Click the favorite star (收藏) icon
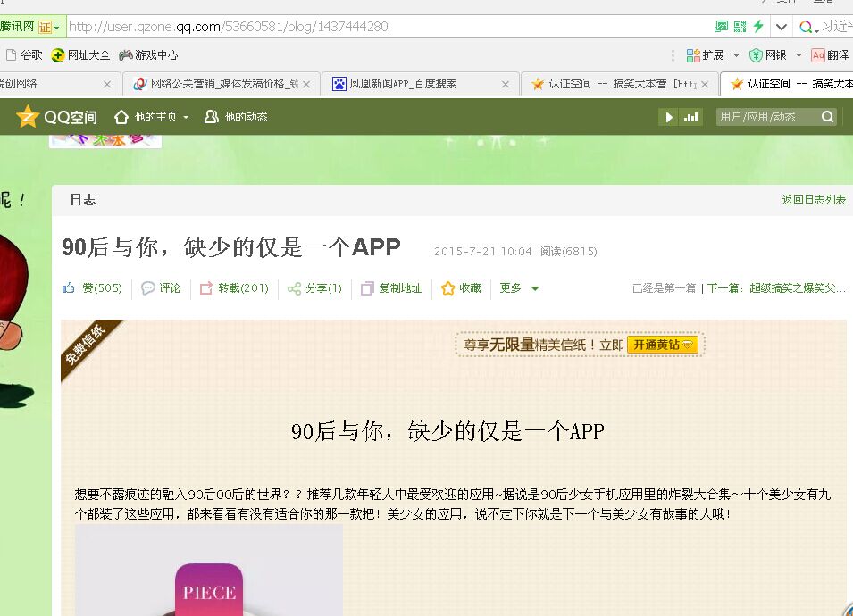The image size is (853, 616). [x=448, y=288]
